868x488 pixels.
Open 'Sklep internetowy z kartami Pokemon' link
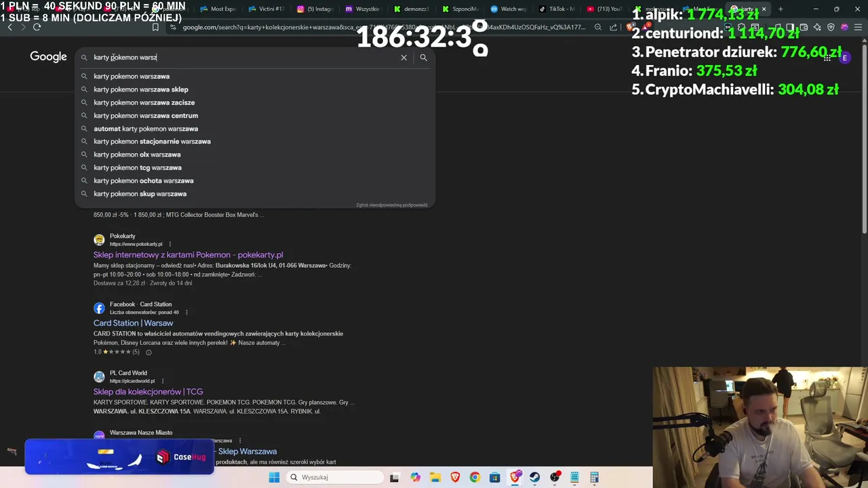(x=188, y=255)
